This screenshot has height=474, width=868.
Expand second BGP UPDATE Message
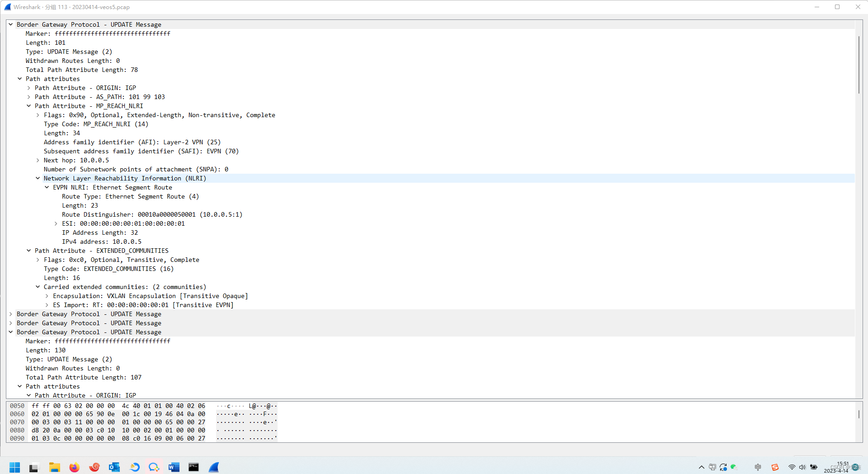pos(11,314)
